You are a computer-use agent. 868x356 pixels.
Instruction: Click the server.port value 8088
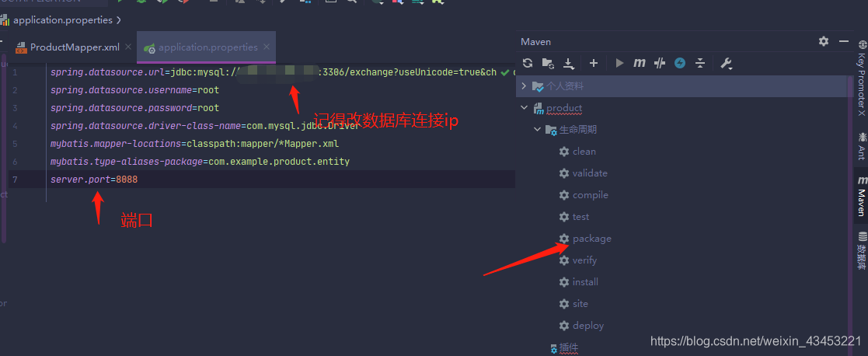pos(127,180)
